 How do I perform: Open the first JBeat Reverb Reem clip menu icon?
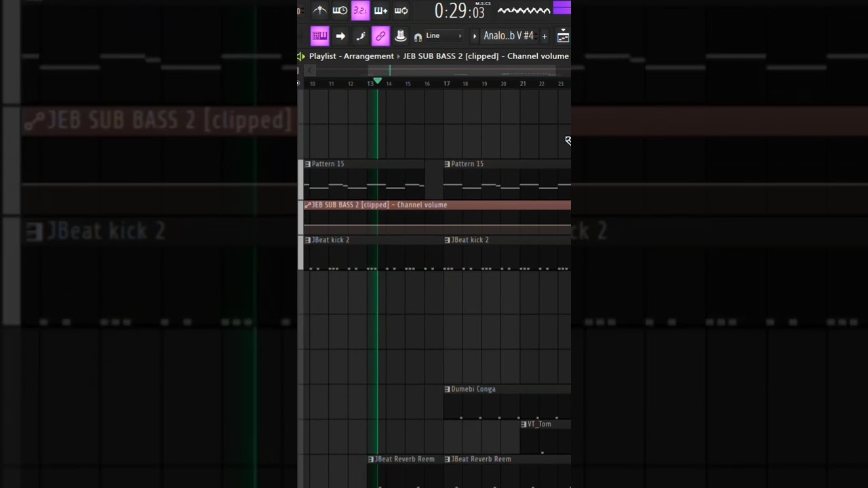tap(371, 459)
